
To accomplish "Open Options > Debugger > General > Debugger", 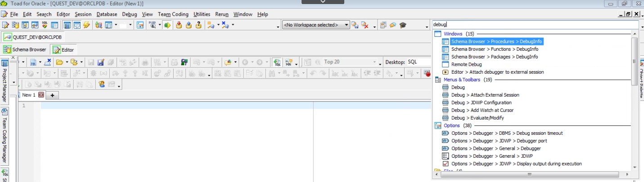I will (x=496, y=148).
